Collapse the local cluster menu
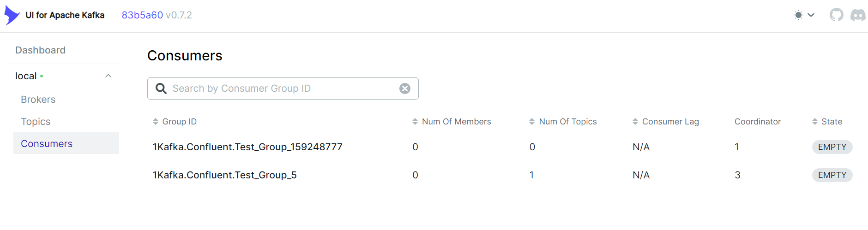Viewport: 868px width, 230px height. tap(108, 76)
